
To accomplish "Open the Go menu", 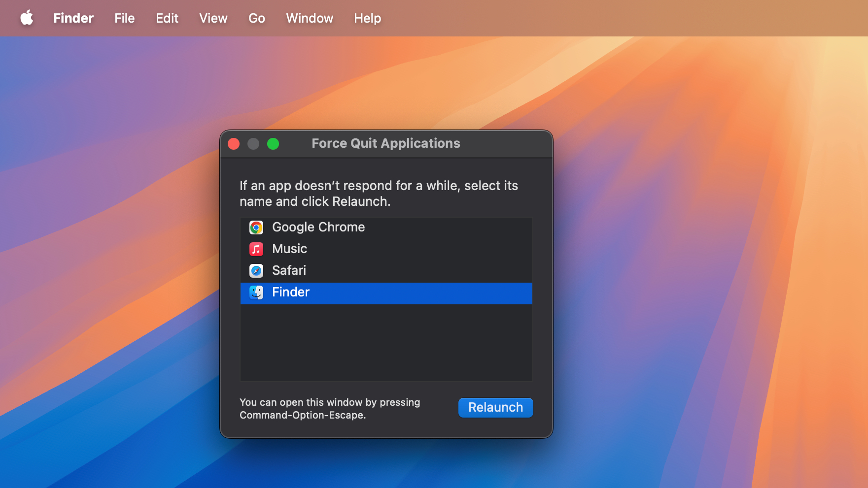I will (256, 18).
